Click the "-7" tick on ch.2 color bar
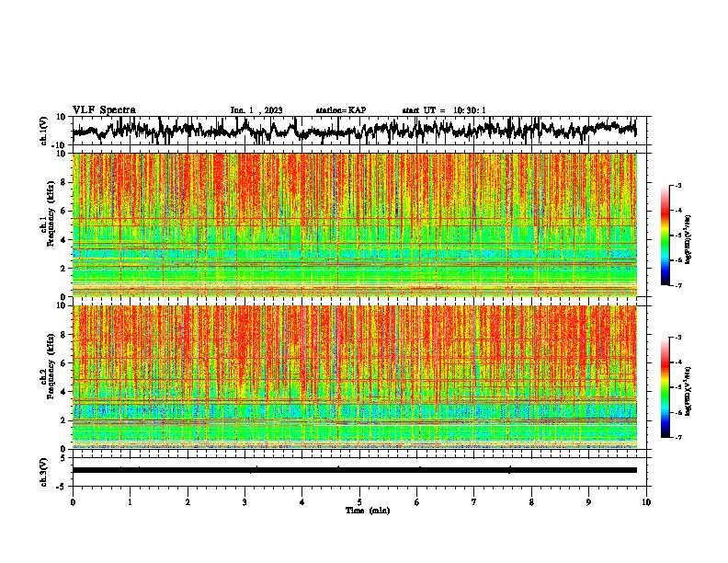728x563 pixels. click(678, 438)
